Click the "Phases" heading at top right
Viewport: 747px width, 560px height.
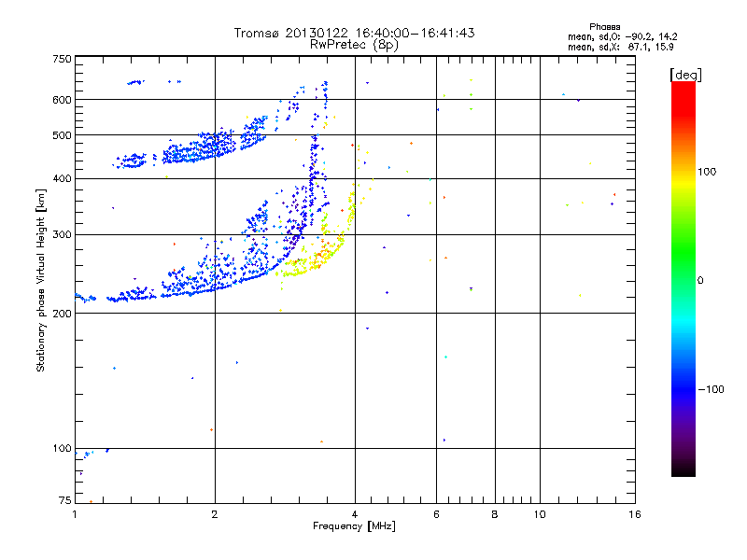coord(604,27)
